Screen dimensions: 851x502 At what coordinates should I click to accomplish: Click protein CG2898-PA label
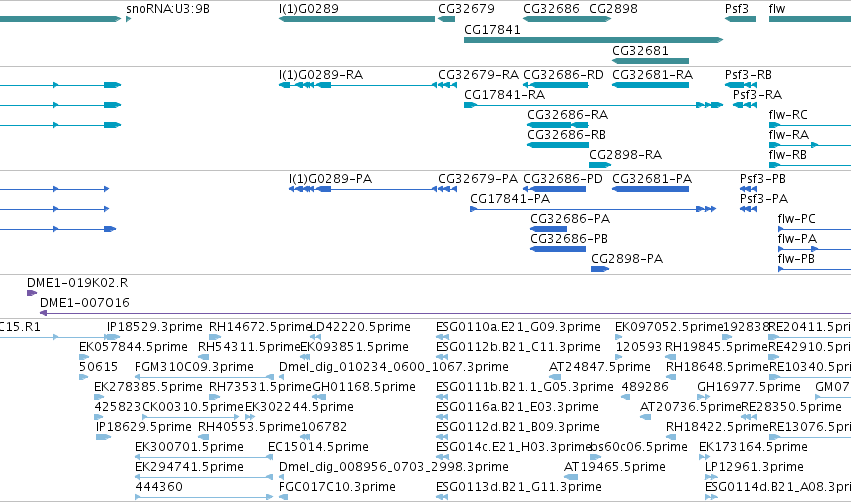(x=627, y=259)
